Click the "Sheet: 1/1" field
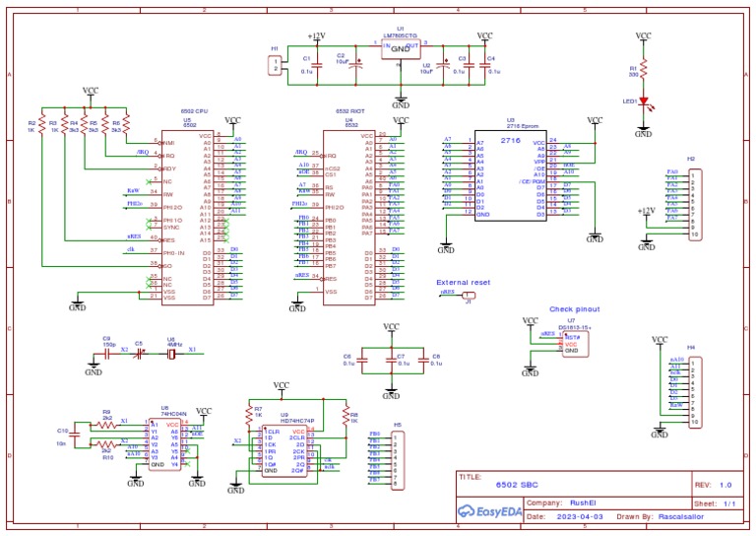The width and height of the screenshot is (756, 536). coord(715,503)
